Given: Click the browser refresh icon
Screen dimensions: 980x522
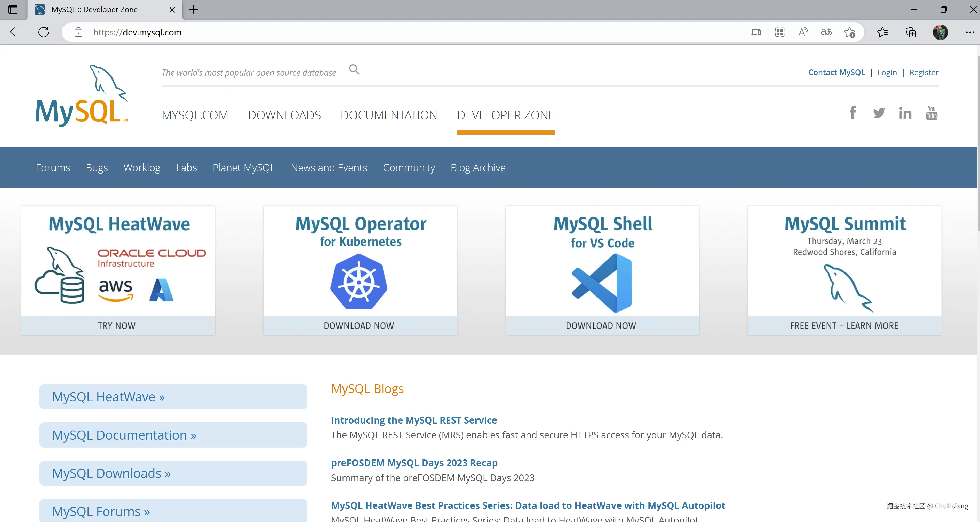Looking at the screenshot, I should coord(44,32).
